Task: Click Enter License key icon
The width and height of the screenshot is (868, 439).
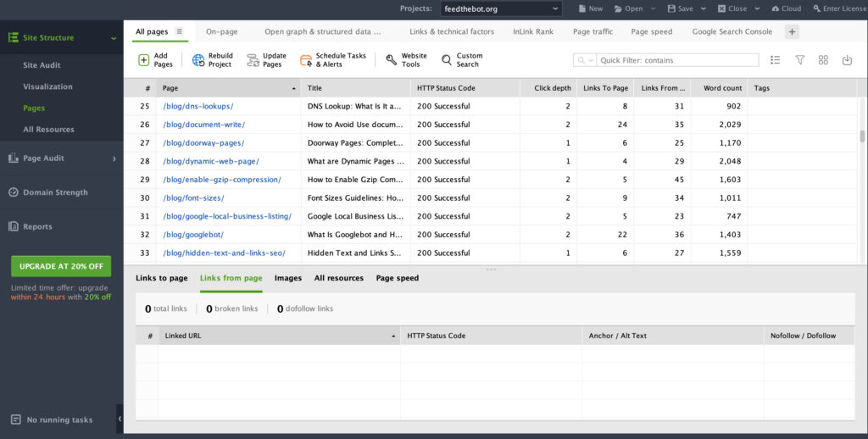Action: point(817,8)
